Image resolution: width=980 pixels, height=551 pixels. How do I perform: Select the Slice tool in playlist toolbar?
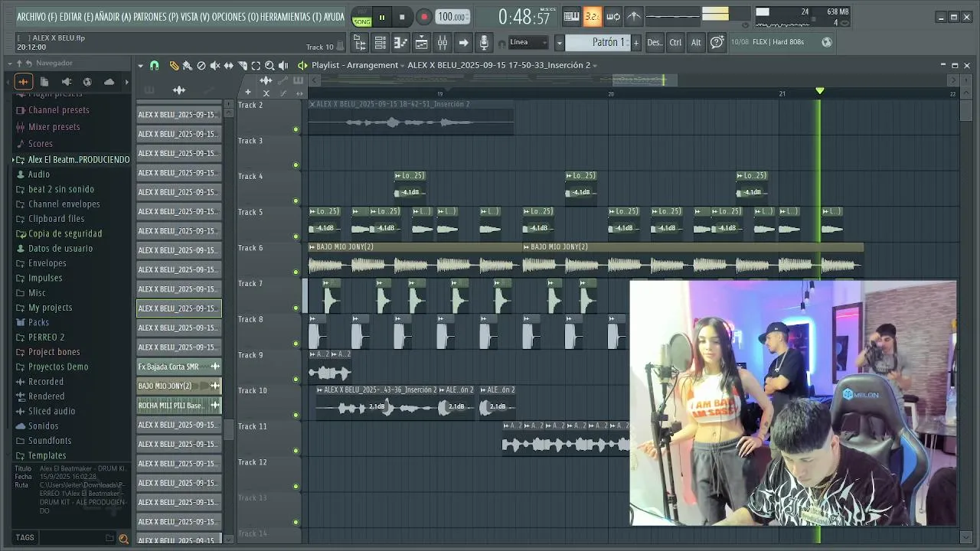coord(242,66)
